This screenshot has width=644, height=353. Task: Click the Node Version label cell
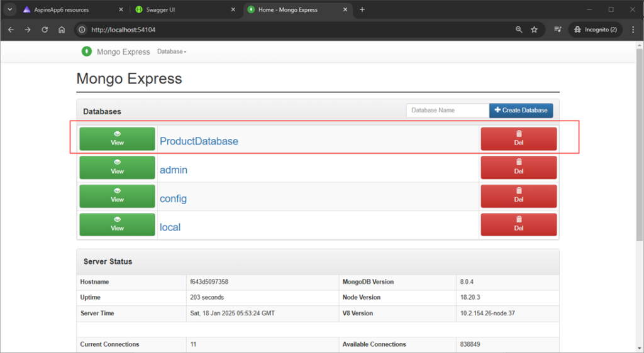[x=397, y=297]
